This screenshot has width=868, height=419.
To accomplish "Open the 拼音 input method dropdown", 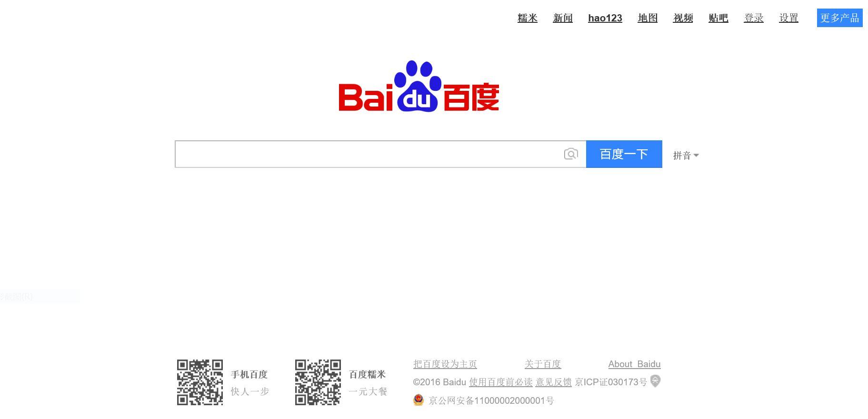I will (x=686, y=156).
